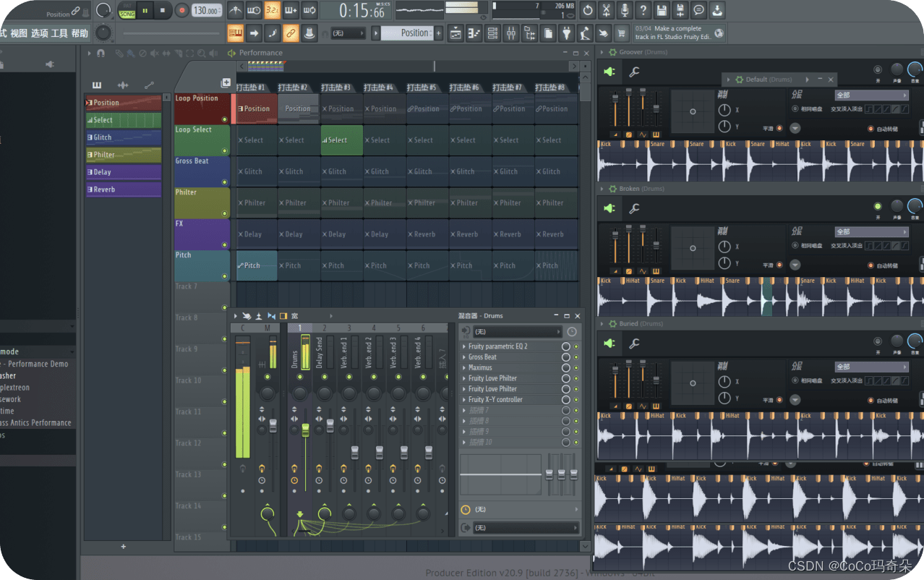This screenshot has width=924, height=580.
Task: Open the piano roll view
Action: click(474, 33)
